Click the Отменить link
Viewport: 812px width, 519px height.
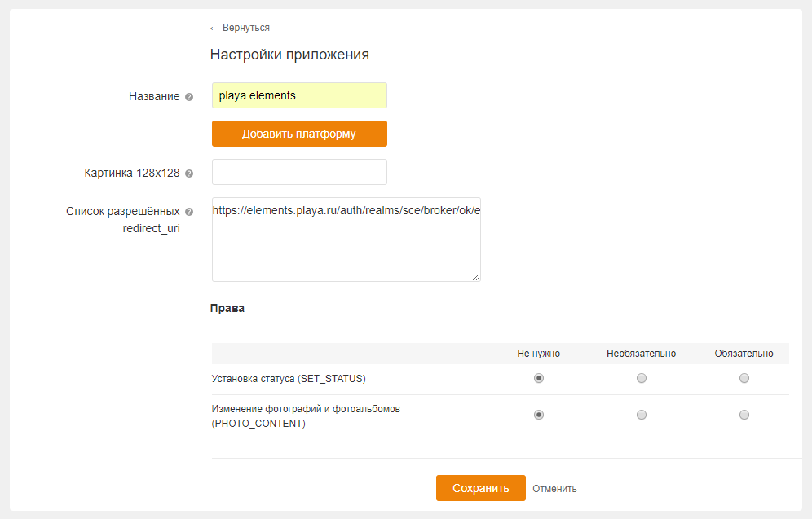coord(554,489)
